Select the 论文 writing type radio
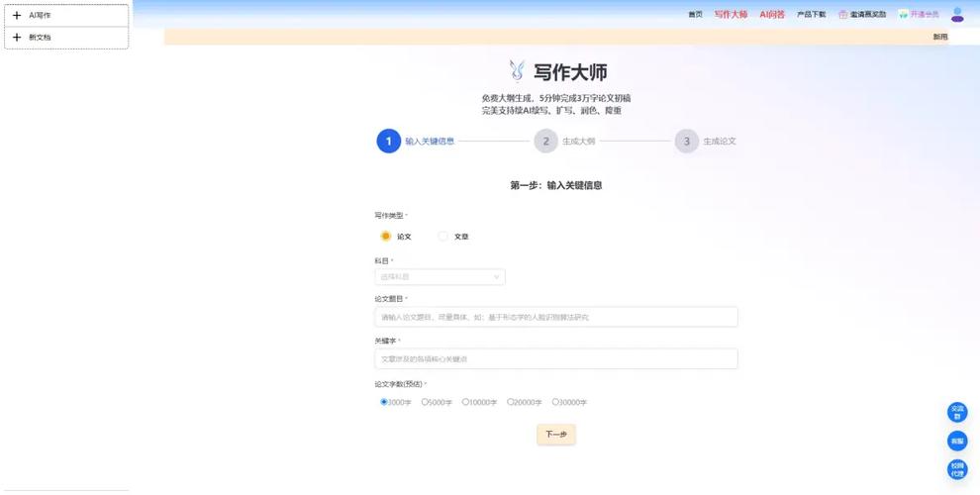Viewport: 980px width, 495px height. coord(386,237)
